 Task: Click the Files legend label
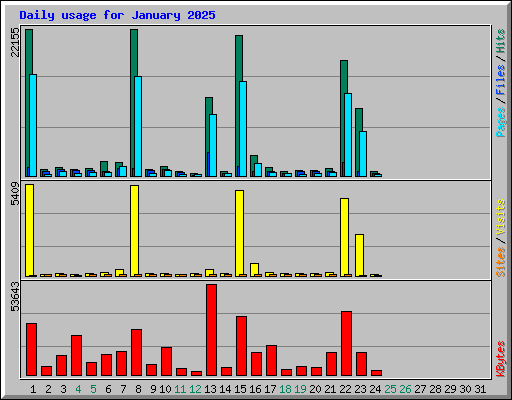pyautogui.click(x=500, y=80)
